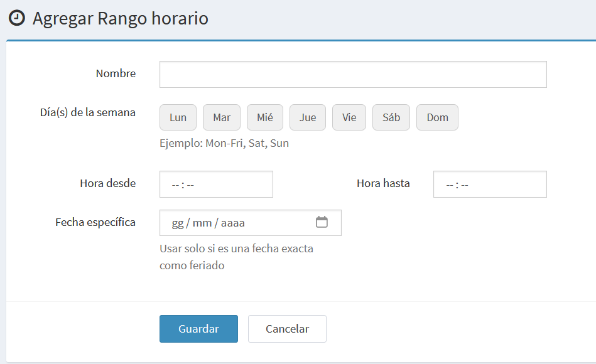596x364 pixels.
Task: Focus the Hora hasta time field
Action: click(x=490, y=185)
